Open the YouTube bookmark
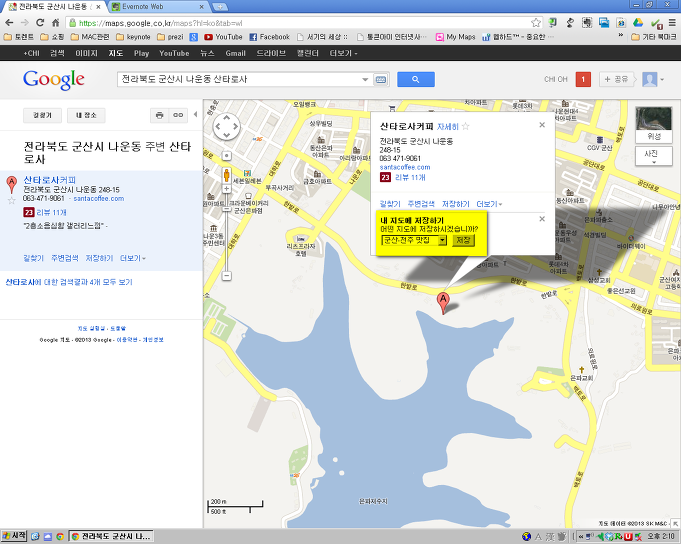681x544 pixels. (x=223, y=37)
